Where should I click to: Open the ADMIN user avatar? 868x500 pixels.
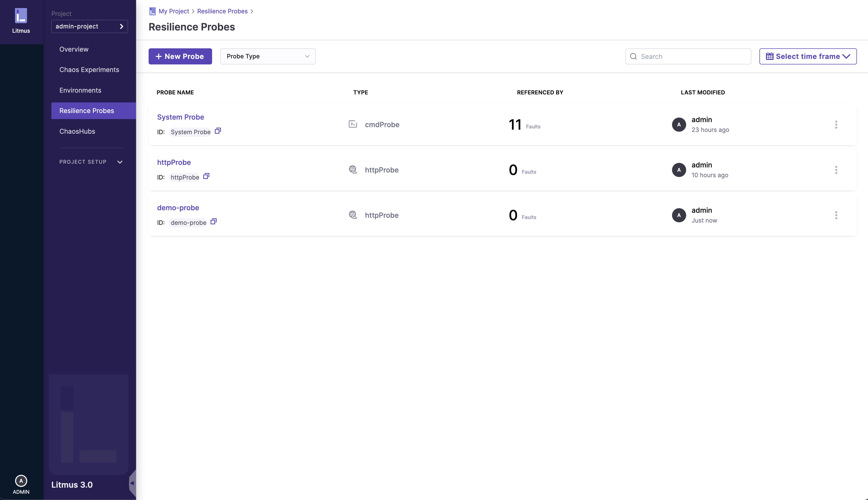coord(21,481)
